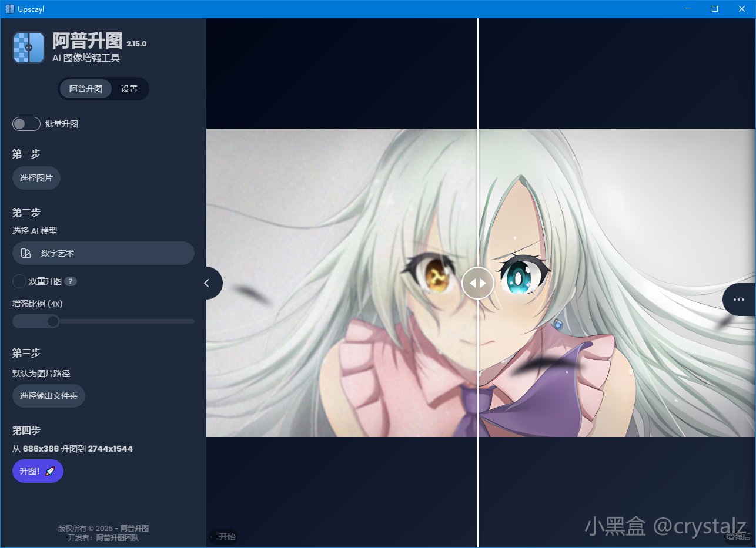Click the 第四步 heading
Image resolution: width=756 pixels, height=548 pixels.
(26, 431)
